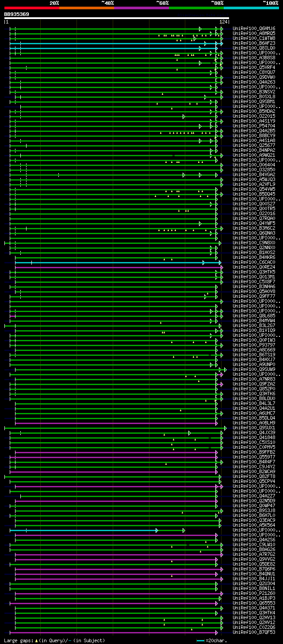
Task: Click the green ~80% identity legend segment
Action: (196, 8)
